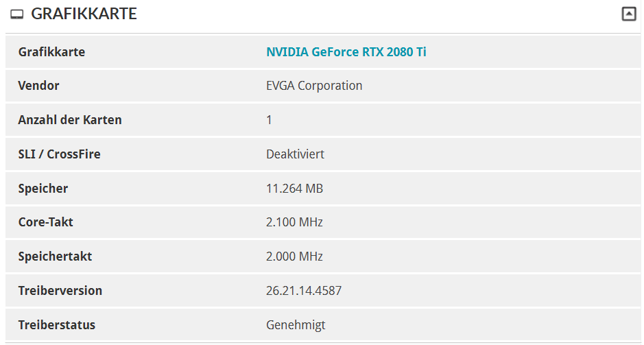644x345 pixels.
Task: Collapse the GRAFIKKARTE section arrow button
Action: click(628, 14)
